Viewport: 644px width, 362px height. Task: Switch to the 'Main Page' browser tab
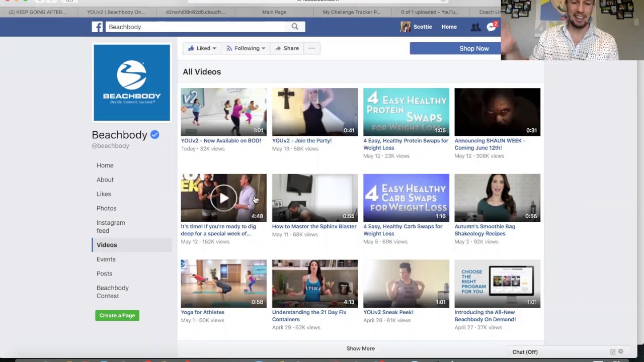[274, 12]
